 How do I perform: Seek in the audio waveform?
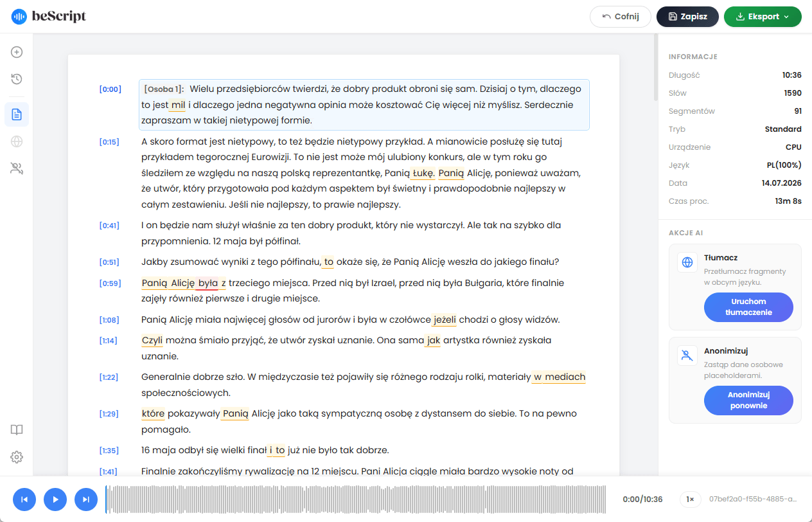pos(356,499)
